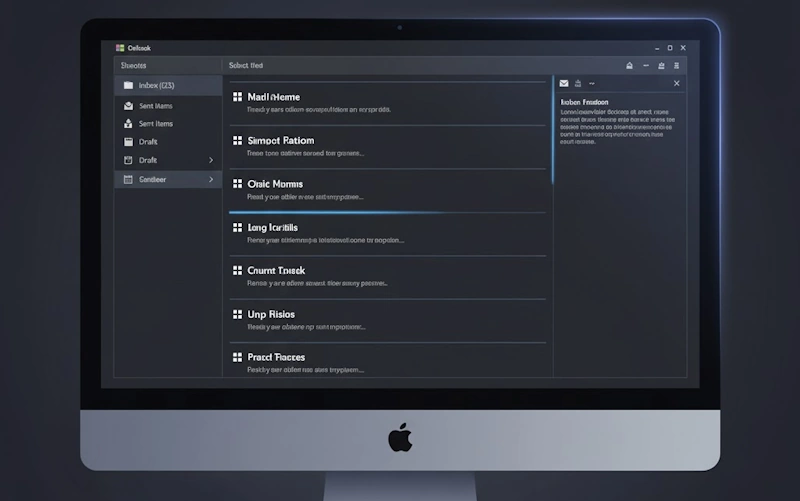Collapse preview pane using the dash button
Viewport: 800px width, 501px height.
point(591,83)
